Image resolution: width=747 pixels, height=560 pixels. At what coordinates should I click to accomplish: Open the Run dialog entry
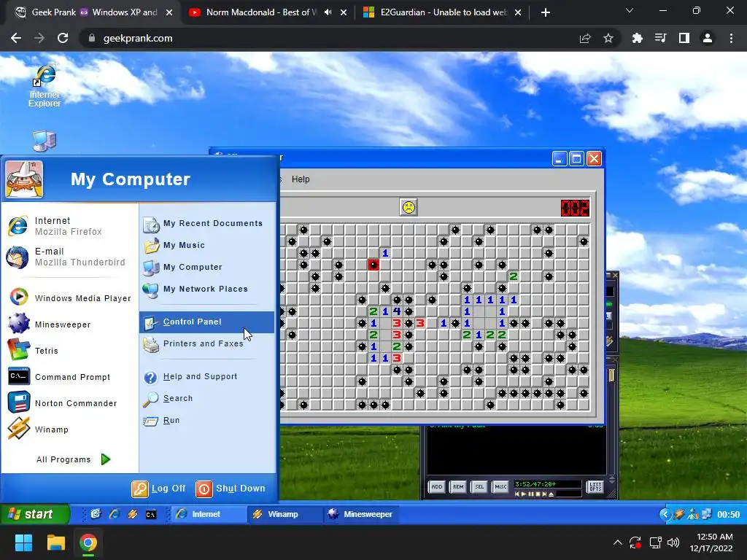[x=208, y=421]
